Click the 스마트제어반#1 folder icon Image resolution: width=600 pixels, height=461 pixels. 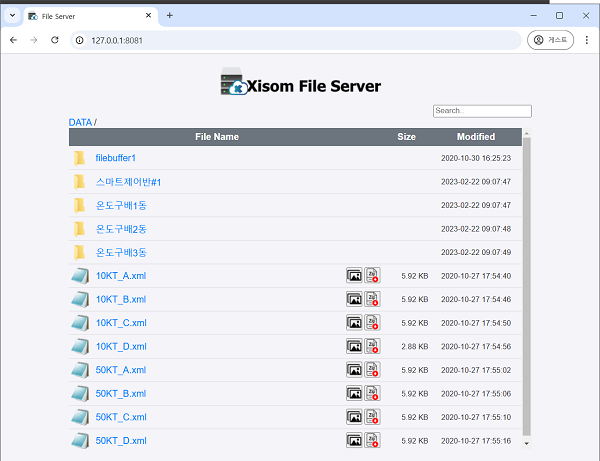click(80, 182)
